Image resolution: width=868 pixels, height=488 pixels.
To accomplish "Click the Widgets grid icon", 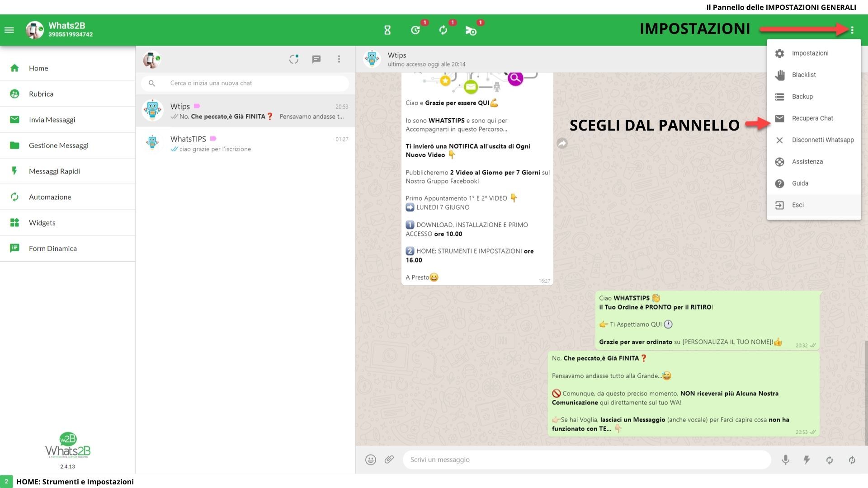I will tap(14, 223).
